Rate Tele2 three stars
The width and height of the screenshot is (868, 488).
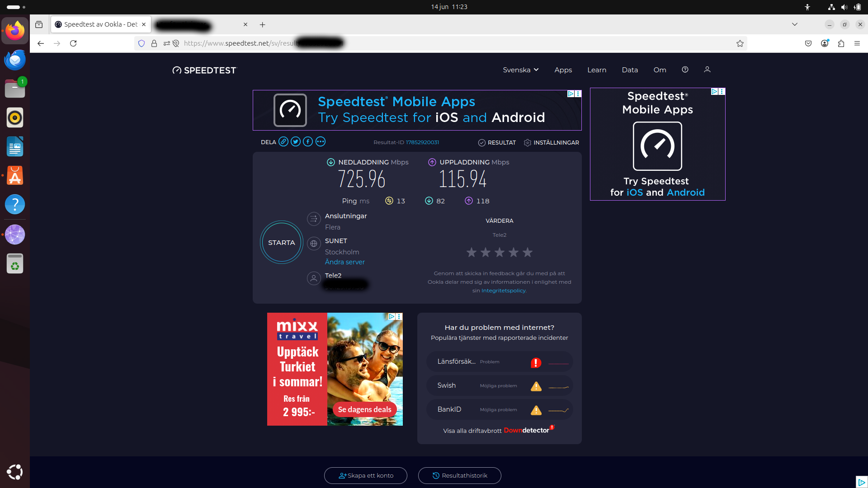(x=500, y=252)
